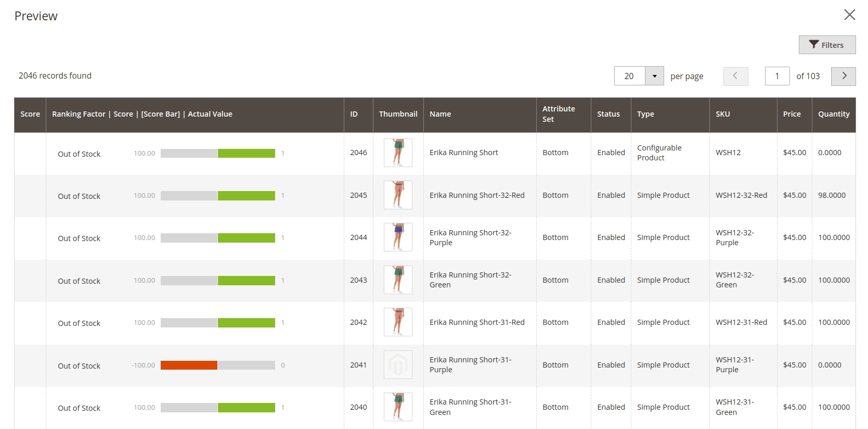Viewport: 868px width, 429px height.
Task: Click the current page number field
Action: [x=777, y=76]
